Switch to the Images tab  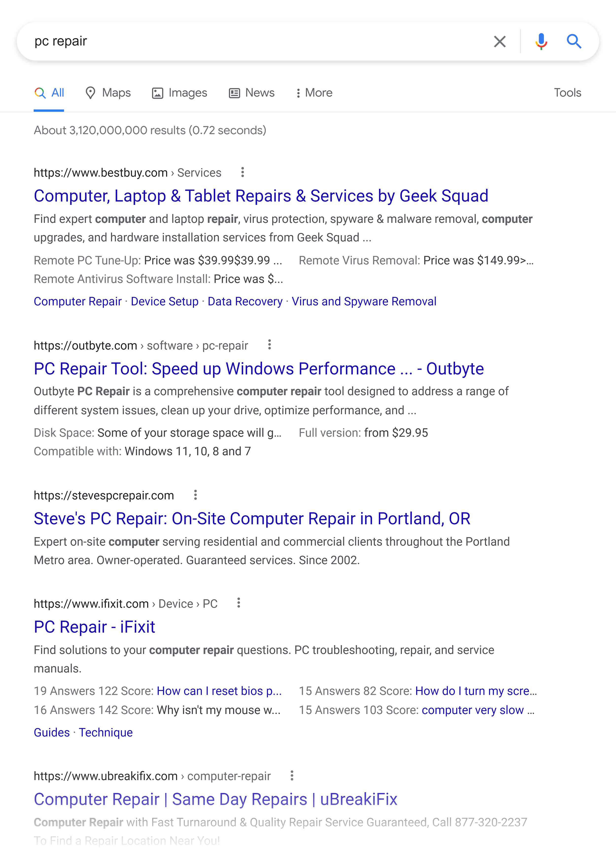tap(179, 93)
